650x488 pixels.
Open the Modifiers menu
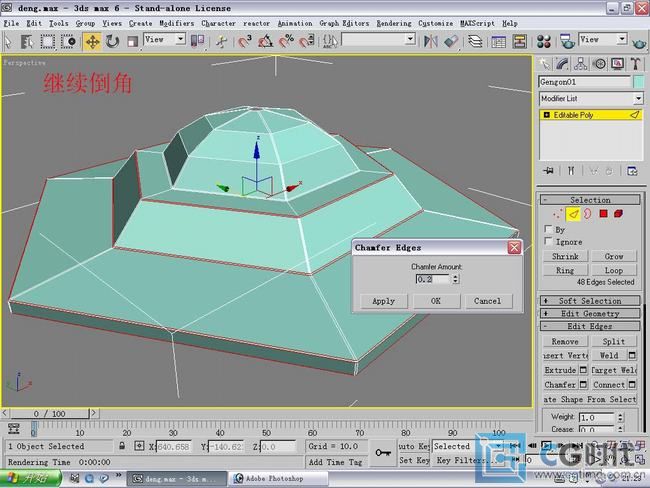pos(177,23)
